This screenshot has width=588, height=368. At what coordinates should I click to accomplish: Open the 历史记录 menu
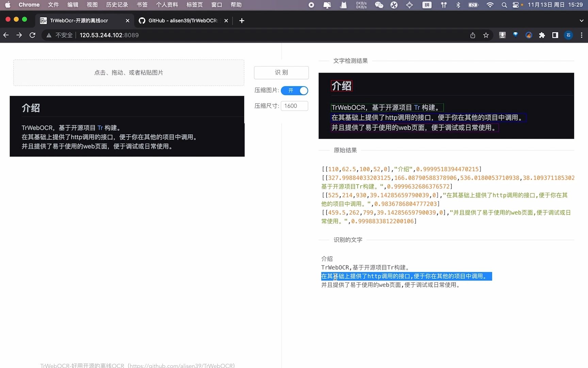(x=117, y=5)
